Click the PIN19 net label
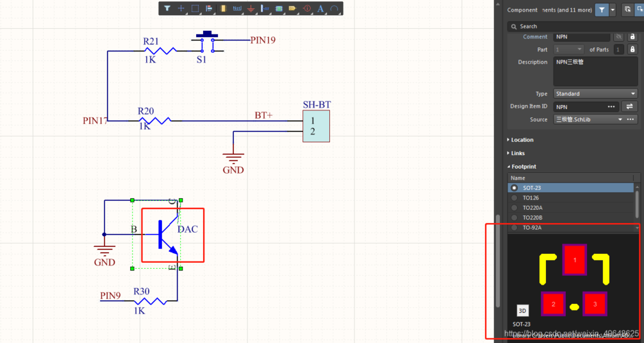The image size is (644, 343). 263,40
